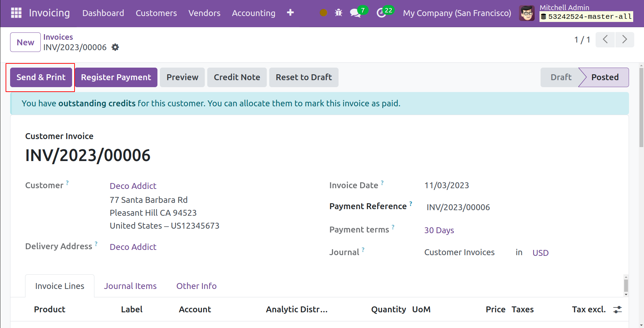
Task: Open conversations icon with 7 badge
Action: click(x=358, y=12)
